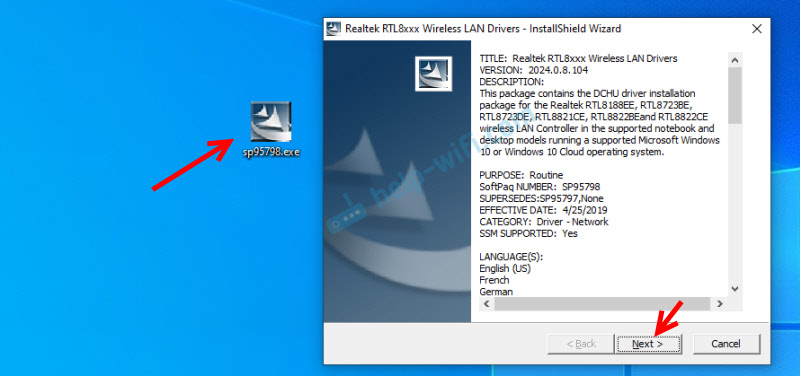Click the horizontal scrollbar left arrow

pyautogui.click(x=486, y=304)
